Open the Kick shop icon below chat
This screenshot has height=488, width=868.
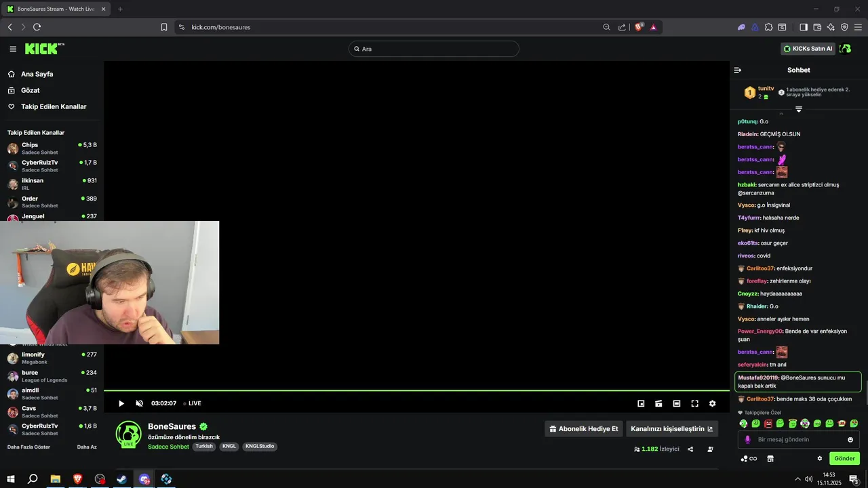point(770,458)
